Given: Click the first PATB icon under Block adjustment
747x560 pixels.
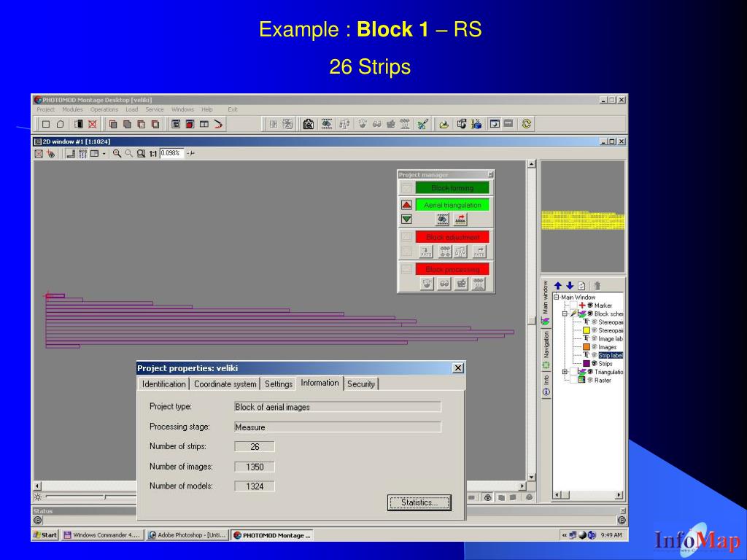Looking at the screenshot, I should (426, 252).
